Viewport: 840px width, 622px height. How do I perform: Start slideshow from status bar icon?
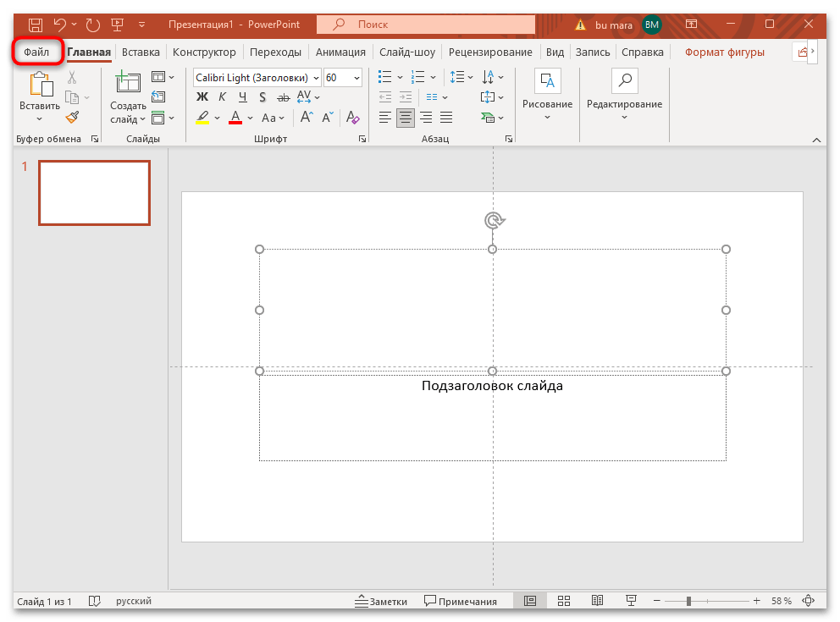click(x=631, y=600)
